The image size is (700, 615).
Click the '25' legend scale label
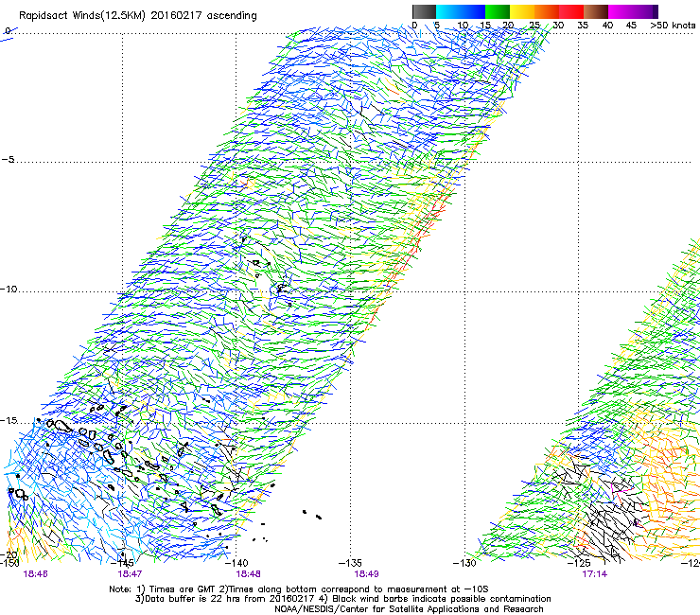click(x=534, y=26)
